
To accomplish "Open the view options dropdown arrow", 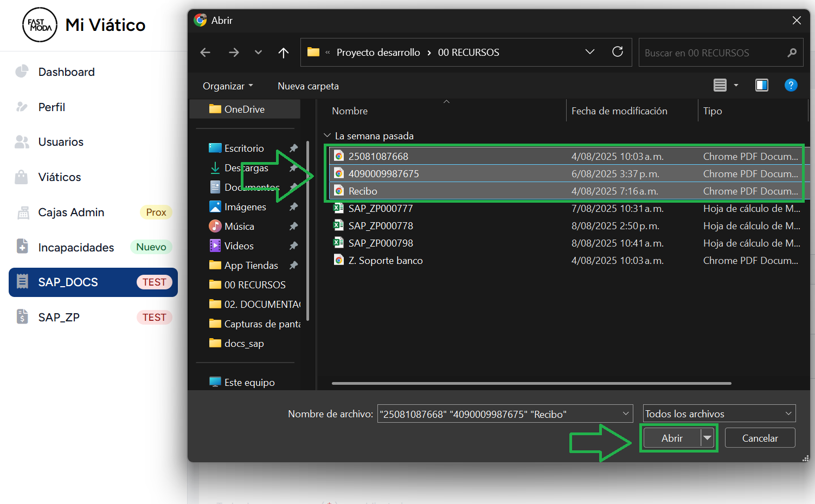I will (736, 85).
